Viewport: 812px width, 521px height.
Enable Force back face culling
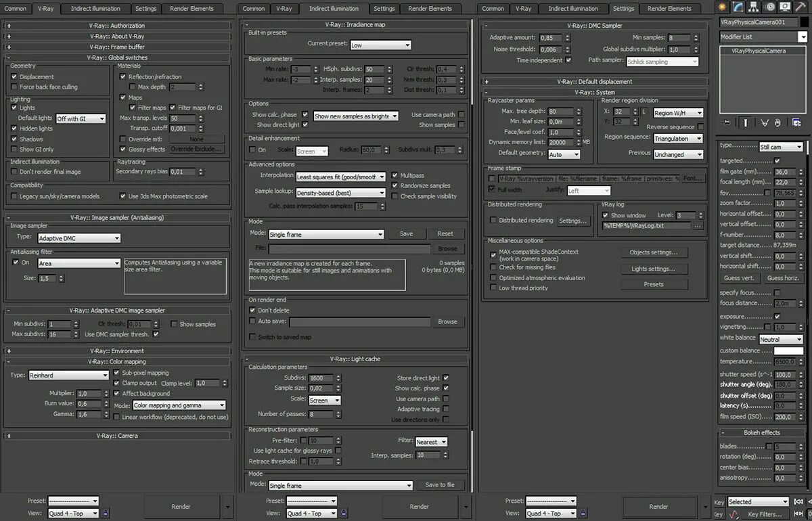click(14, 87)
